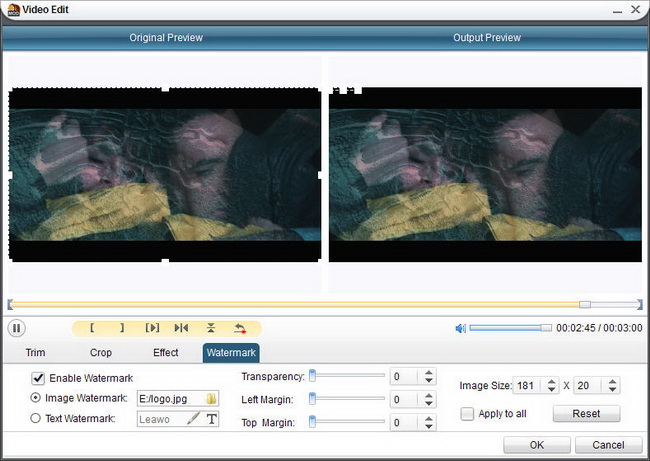Flip video vertically icon
Viewport: 650px width, 461px height.
211,328
